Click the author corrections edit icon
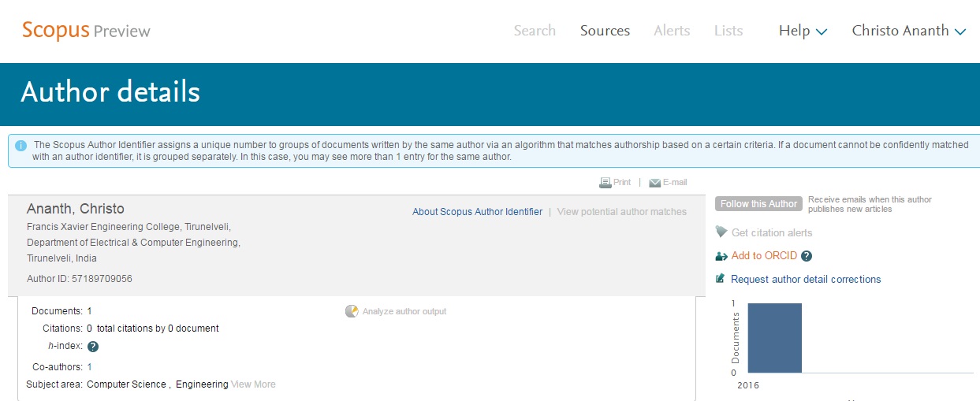The image size is (980, 401). point(720,279)
